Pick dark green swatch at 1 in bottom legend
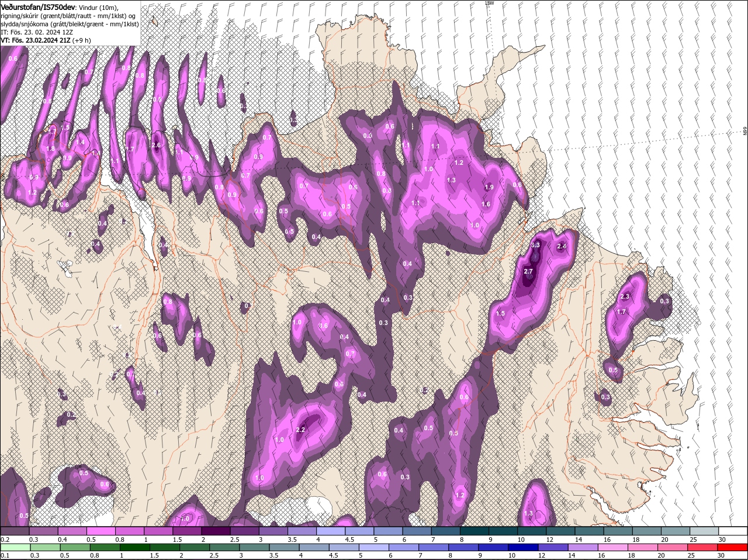This screenshot has height=560, width=748. point(136,547)
